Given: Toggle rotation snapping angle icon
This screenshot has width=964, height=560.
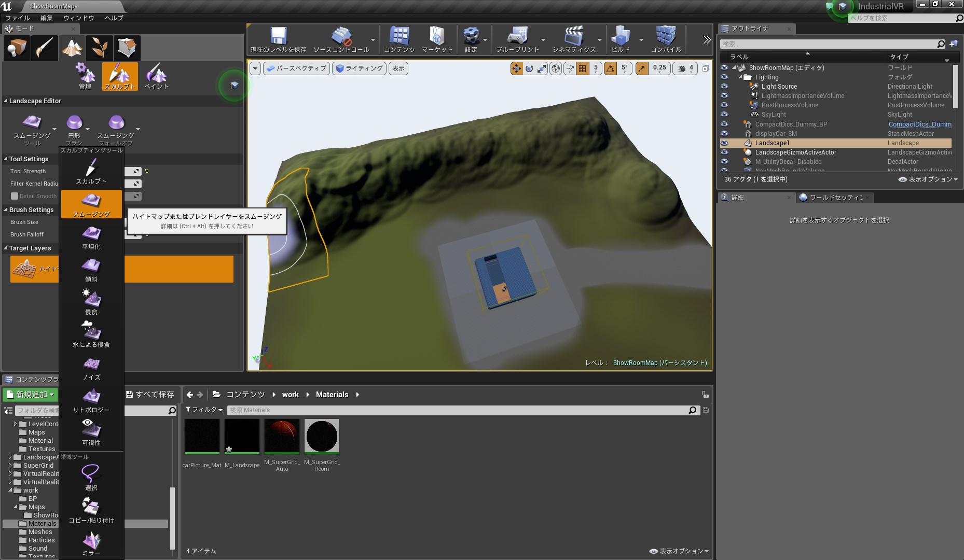Looking at the screenshot, I should (x=611, y=68).
